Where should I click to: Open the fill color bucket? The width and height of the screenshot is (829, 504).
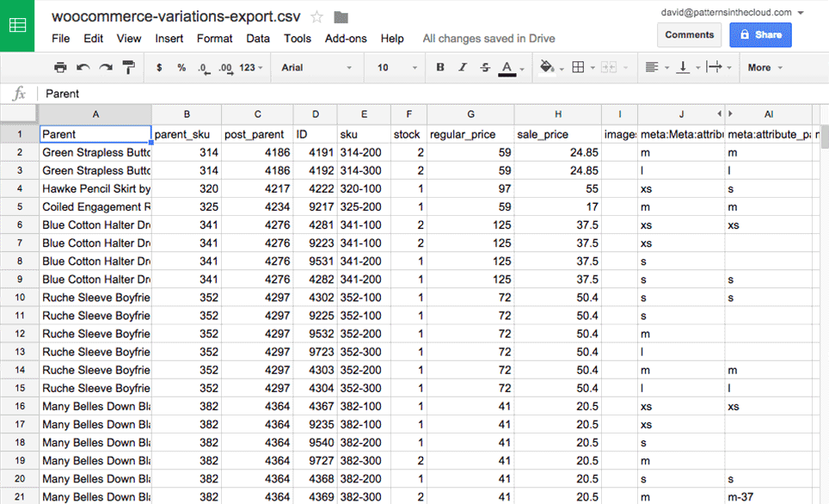pos(547,67)
